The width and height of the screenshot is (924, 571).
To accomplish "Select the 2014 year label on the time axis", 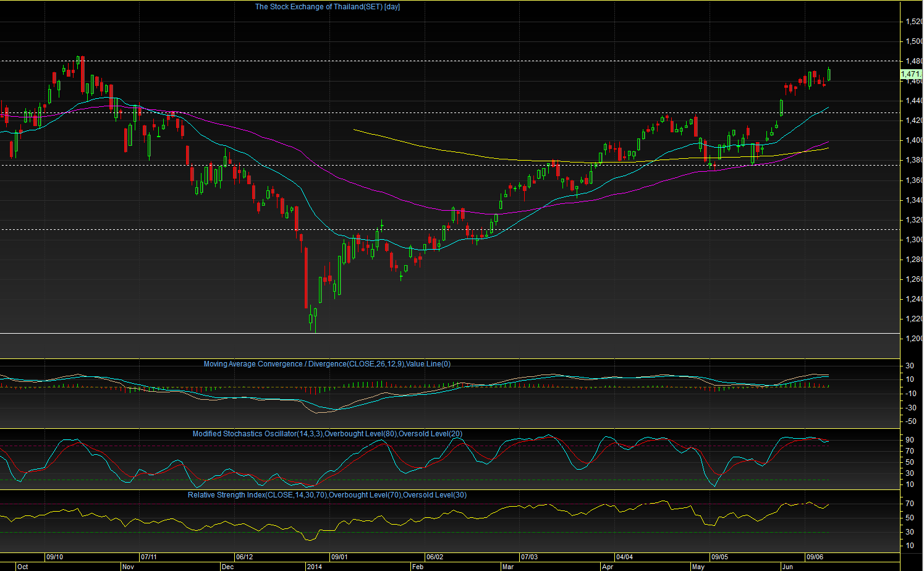I will [315, 567].
